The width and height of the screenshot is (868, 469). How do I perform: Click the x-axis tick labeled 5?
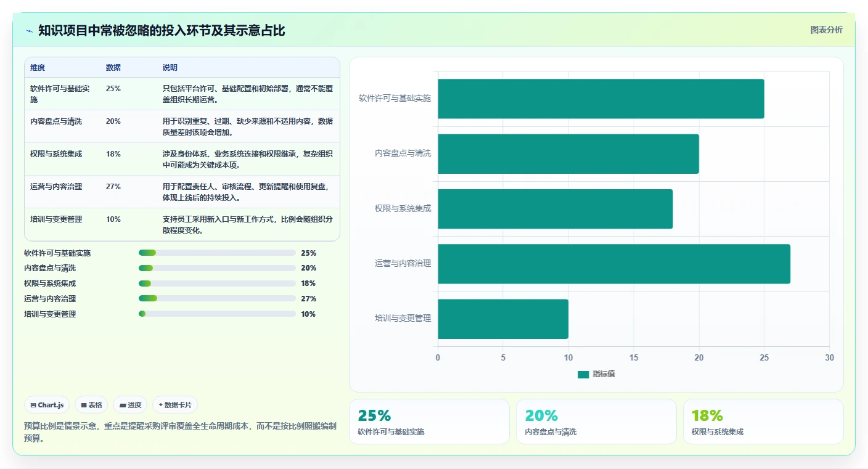pyautogui.click(x=503, y=357)
